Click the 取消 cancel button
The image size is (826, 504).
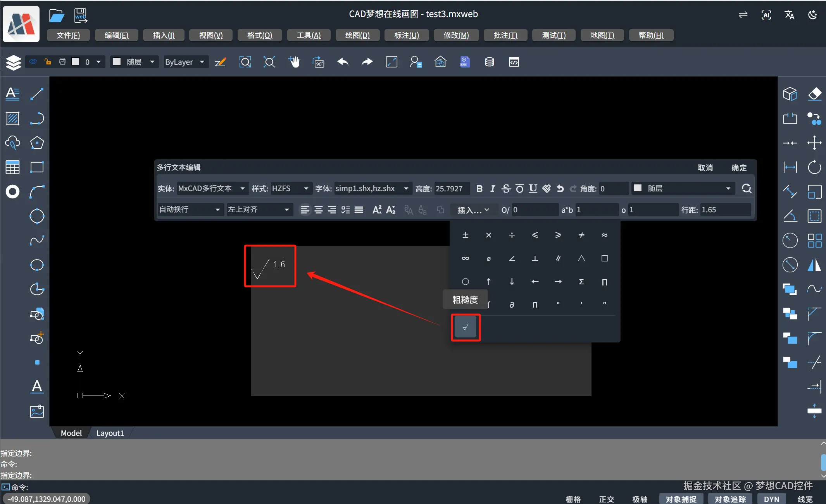tap(705, 168)
